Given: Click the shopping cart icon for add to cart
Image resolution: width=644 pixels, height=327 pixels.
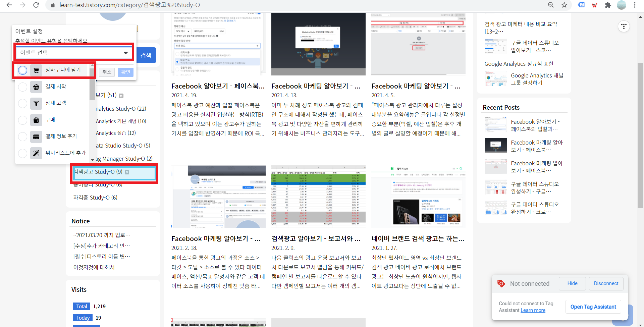Looking at the screenshot, I should point(36,70).
